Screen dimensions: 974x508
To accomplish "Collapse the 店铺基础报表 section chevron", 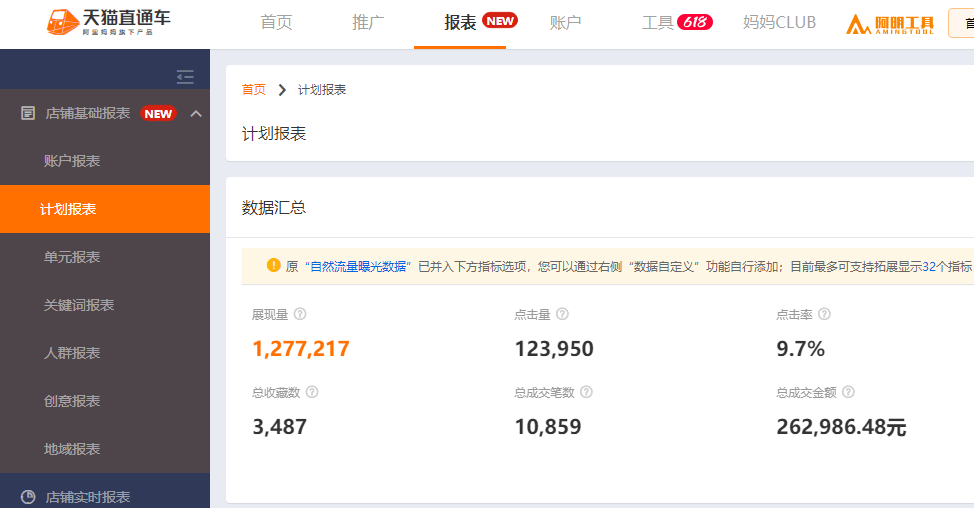I will pos(196,113).
